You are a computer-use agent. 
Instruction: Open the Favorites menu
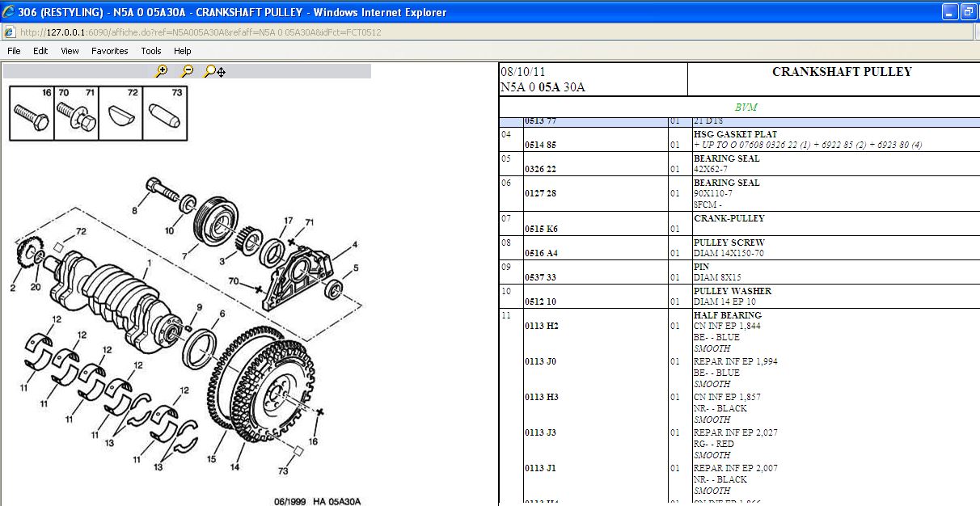pyautogui.click(x=109, y=51)
